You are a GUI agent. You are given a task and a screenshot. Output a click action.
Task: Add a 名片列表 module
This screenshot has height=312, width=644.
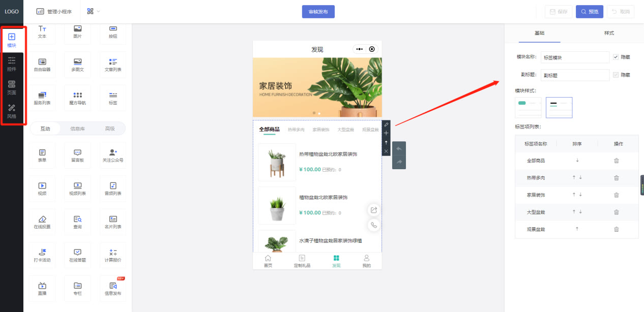pos(113,222)
